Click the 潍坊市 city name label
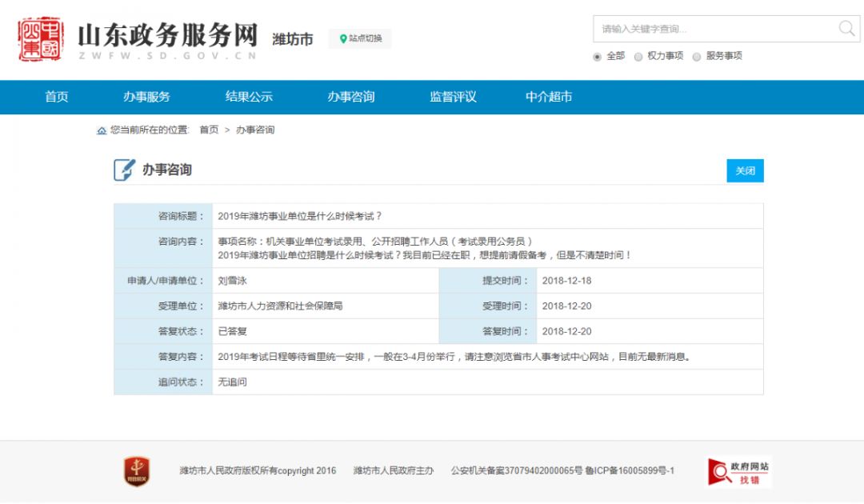 tap(293, 39)
